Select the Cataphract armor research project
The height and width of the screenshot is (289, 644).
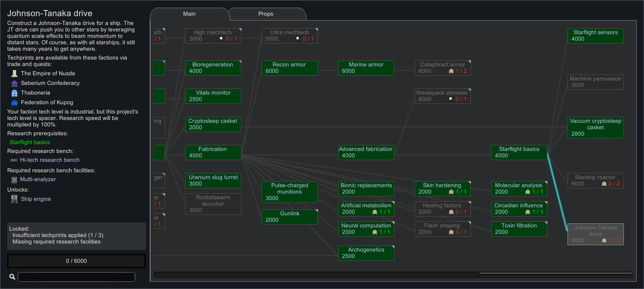tap(443, 68)
